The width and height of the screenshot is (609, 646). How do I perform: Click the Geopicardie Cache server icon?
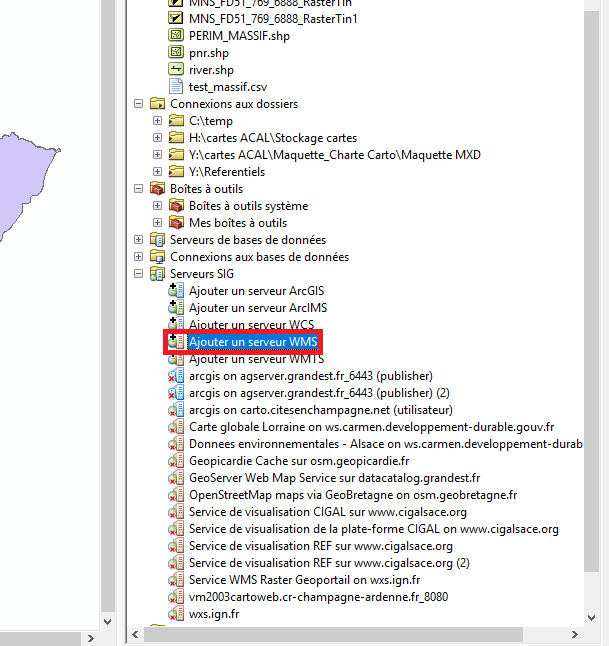[x=176, y=461]
